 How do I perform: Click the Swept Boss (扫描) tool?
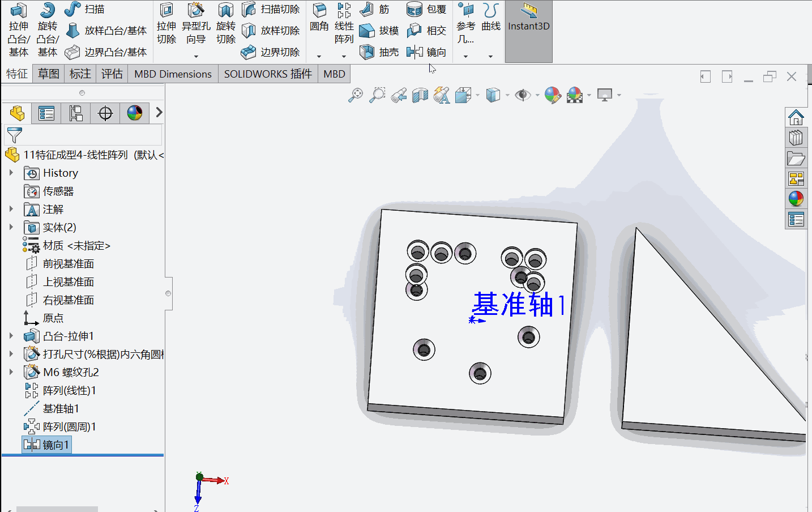pos(84,9)
